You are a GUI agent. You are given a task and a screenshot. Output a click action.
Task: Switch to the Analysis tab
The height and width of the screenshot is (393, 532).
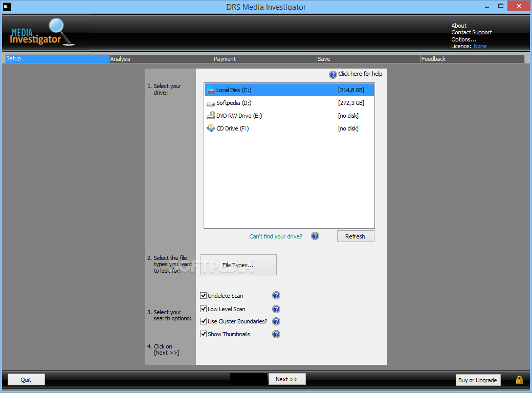coord(161,59)
